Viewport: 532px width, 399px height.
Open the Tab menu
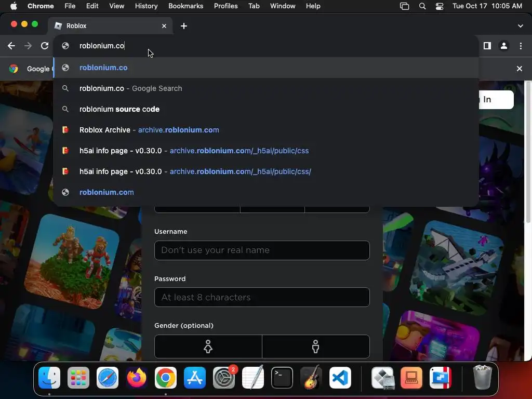point(254,6)
